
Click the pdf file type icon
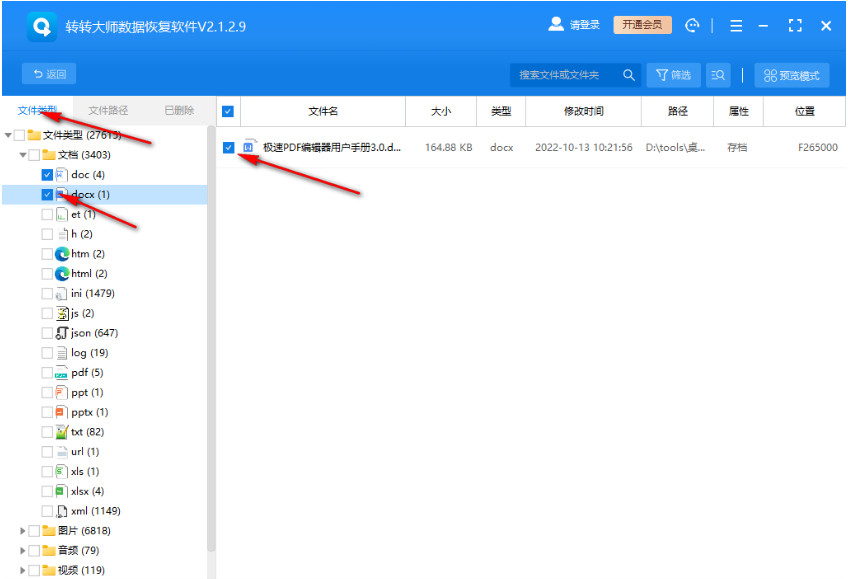(x=61, y=373)
